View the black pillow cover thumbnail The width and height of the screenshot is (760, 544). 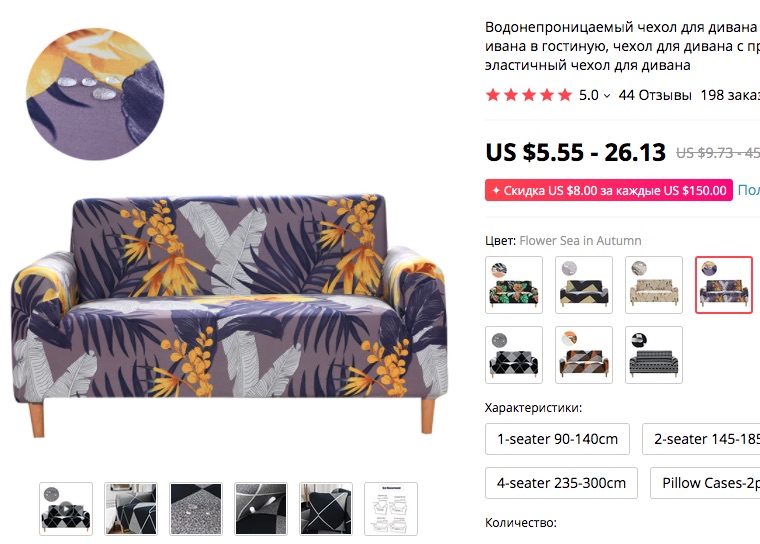[326, 509]
